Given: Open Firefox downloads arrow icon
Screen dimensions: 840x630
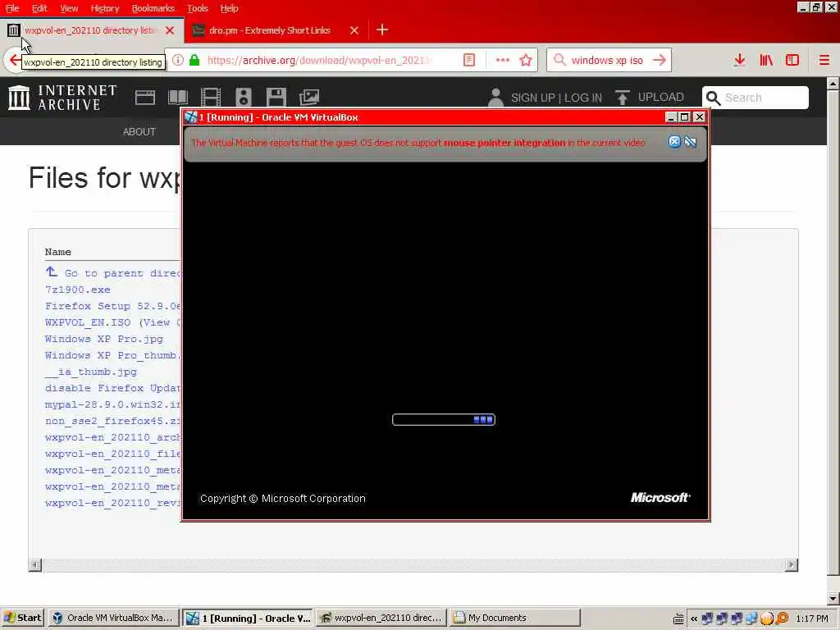Looking at the screenshot, I should click(x=739, y=60).
